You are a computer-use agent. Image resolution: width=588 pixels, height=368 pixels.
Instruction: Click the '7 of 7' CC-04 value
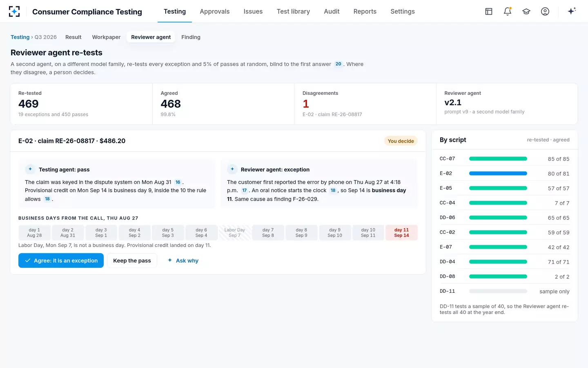click(562, 203)
